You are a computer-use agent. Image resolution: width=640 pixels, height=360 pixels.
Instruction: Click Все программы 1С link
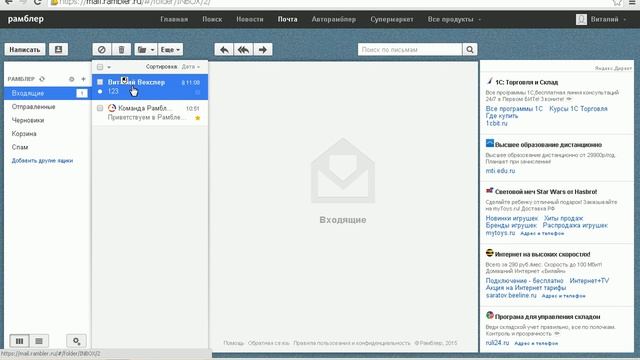click(x=514, y=109)
